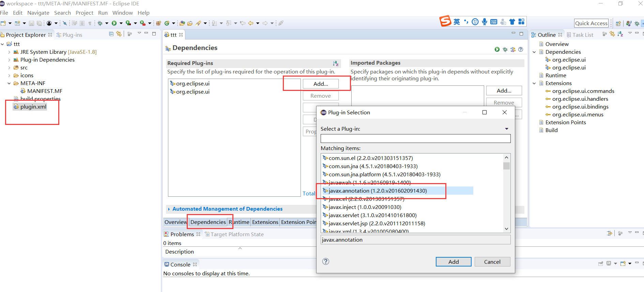Click the Save All toolbar icon
The width and height of the screenshot is (644, 292).
click(40, 23)
